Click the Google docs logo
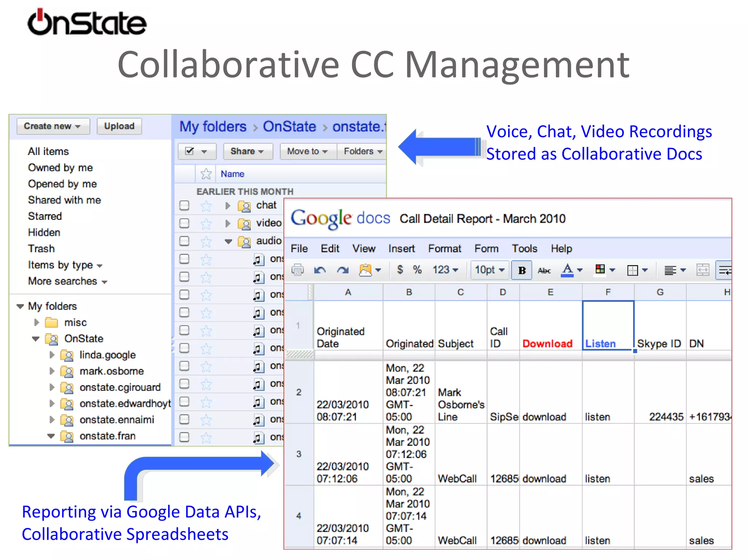Viewport: 747px width, 560px height. click(340, 218)
